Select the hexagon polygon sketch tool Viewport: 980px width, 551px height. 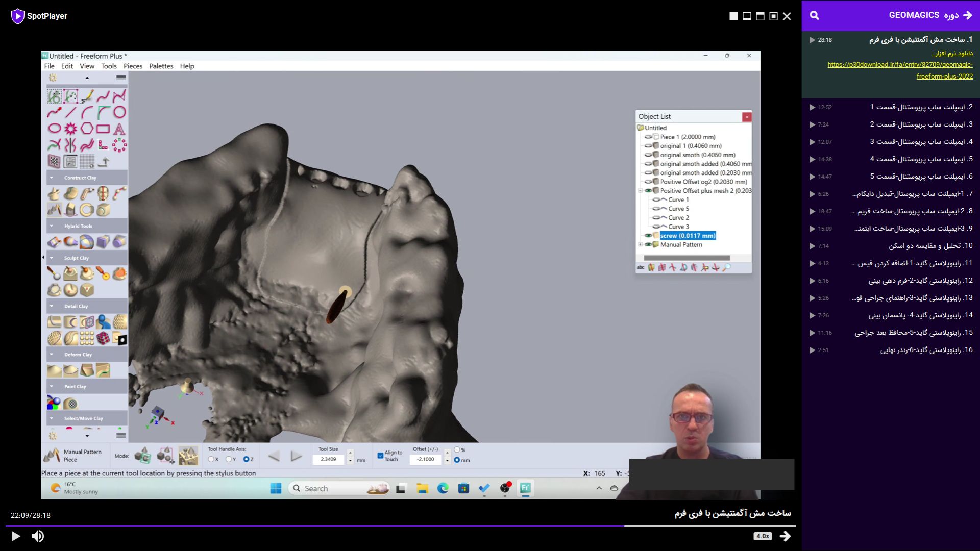point(87,129)
